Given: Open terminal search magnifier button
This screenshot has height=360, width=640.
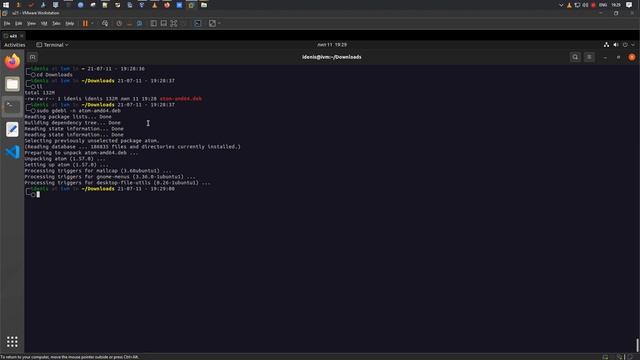Looking at the screenshot, I should [575, 57].
